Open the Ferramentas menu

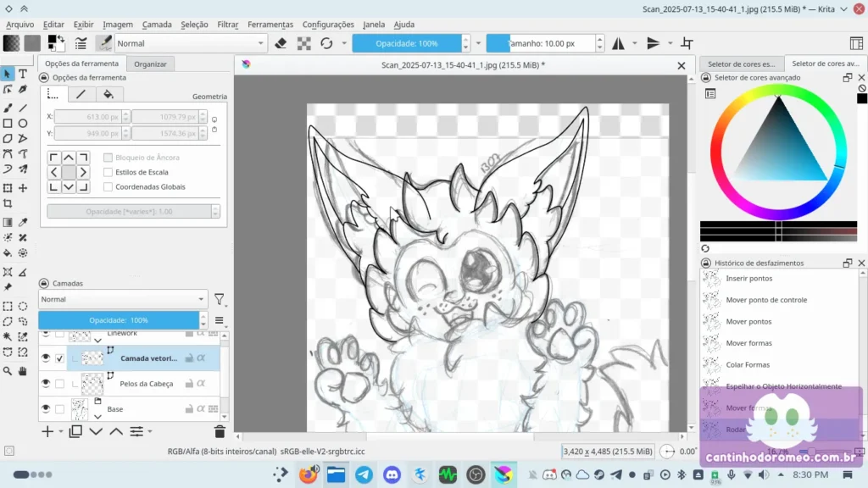point(270,25)
